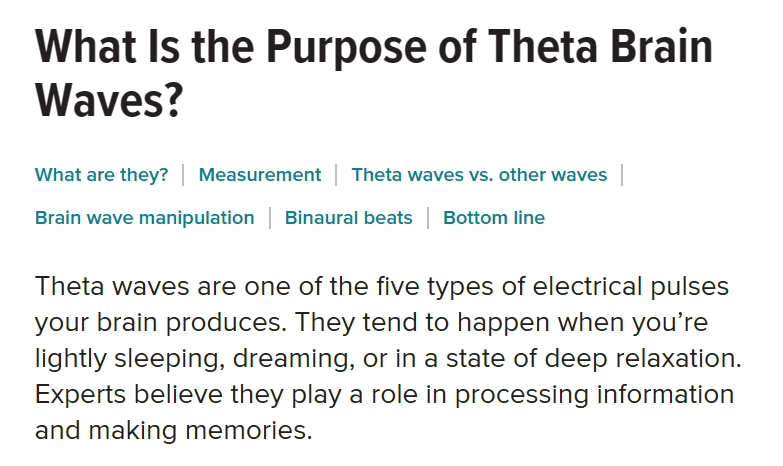Jump to the Bottom line section
Image resolution: width=783 pixels, height=466 pixels.
pyautogui.click(x=494, y=218)
